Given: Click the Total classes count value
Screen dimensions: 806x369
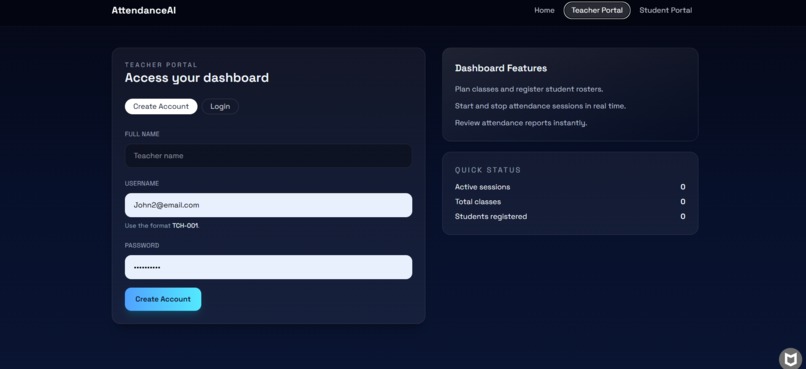Looking at the screenshot, I should 683,202.
